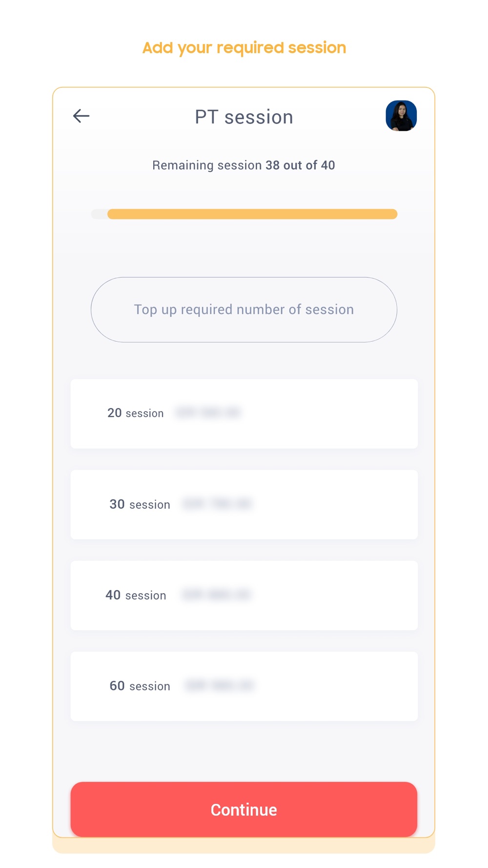
Task: Click the PT session title
Action: [x=244, y=117]
